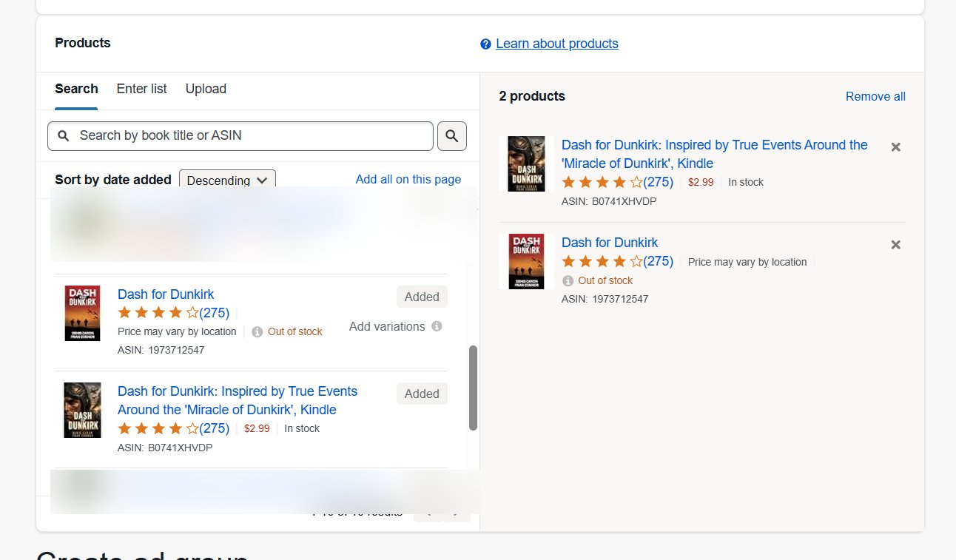
Task: Click Add all on this page
Action: click(408, 180)
